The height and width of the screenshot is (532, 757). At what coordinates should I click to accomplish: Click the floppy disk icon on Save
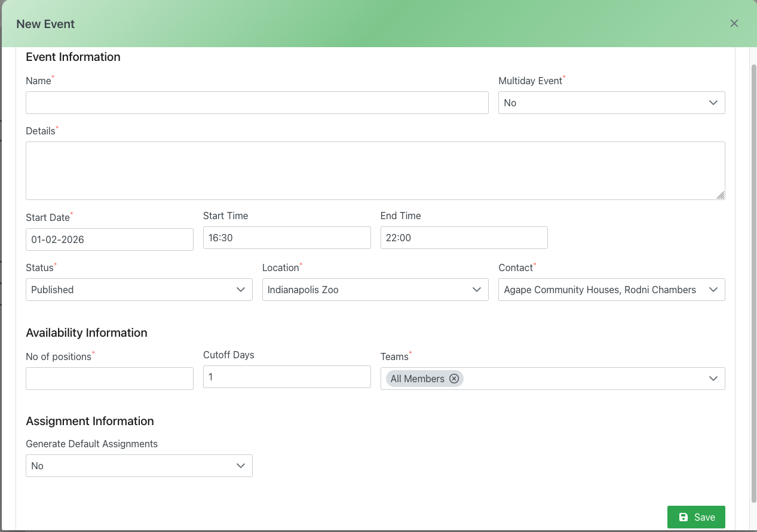[684, 517]
